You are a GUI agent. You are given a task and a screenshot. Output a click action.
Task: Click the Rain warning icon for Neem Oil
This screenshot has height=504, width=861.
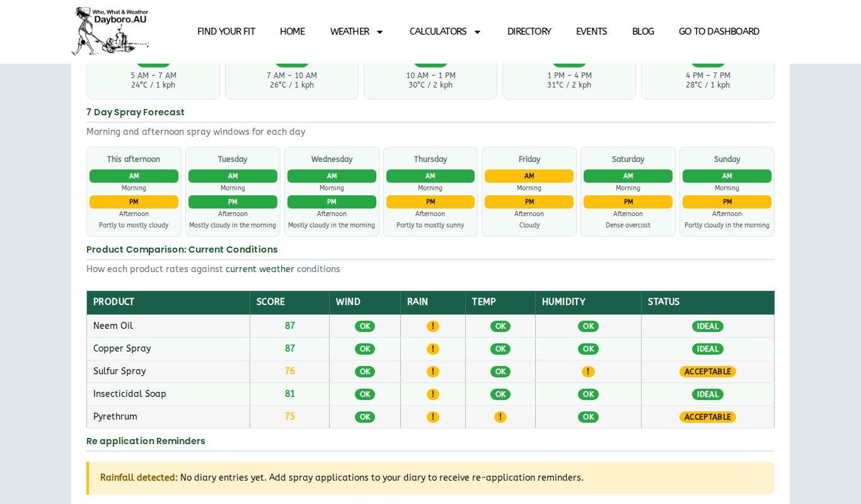[433, 326]
